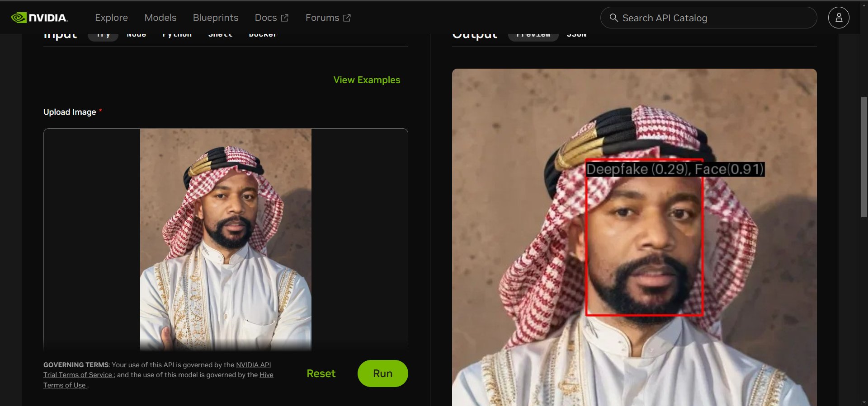Viewport: 868px width, 406px height.
Task: Click the search magnifier icon
Action: (613, 18)
